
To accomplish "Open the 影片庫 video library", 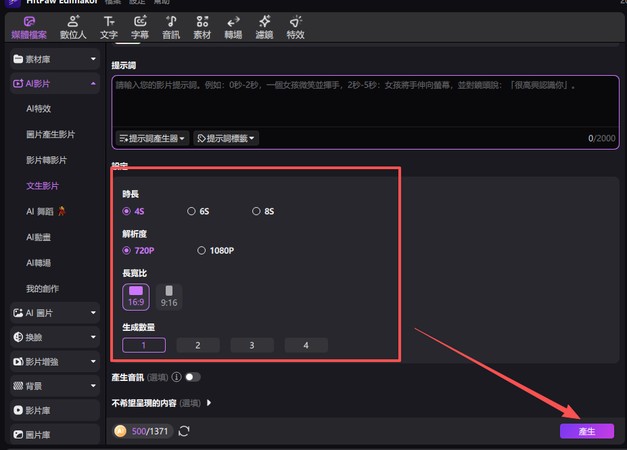I will (x=55, y=410).
